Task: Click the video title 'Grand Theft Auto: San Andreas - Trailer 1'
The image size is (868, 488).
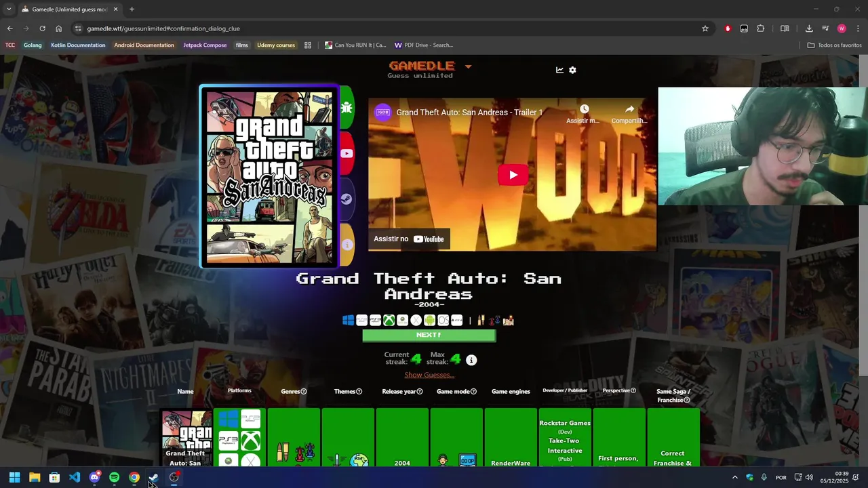Action: pos(469,113)
